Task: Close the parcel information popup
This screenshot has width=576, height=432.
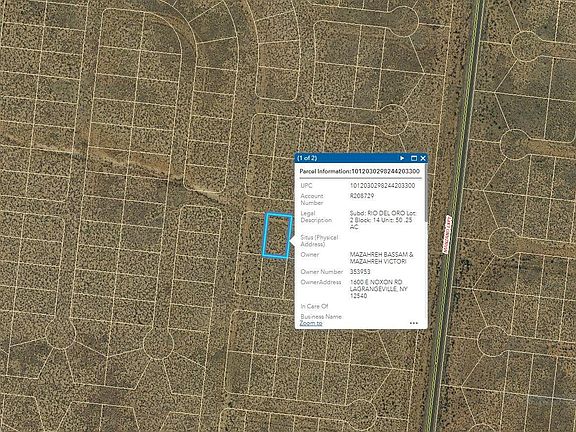Action: click(423, 158)
